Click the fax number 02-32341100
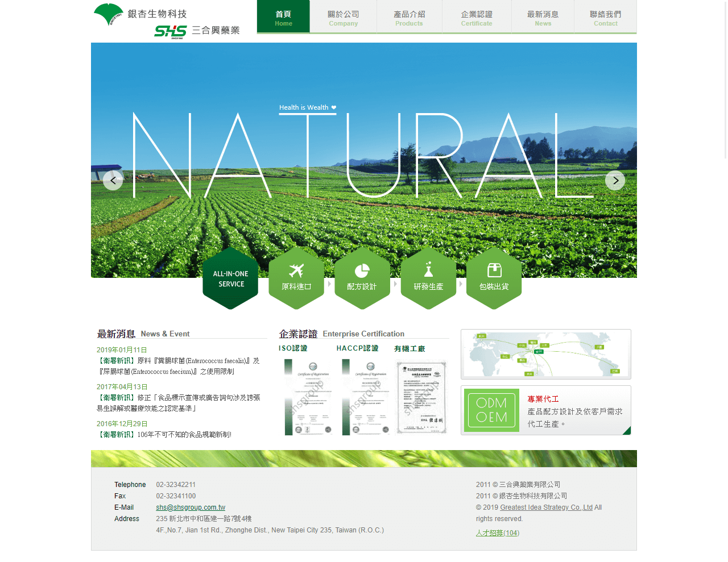The width and height of the screenshot is (728, 562). click(176, 496)
